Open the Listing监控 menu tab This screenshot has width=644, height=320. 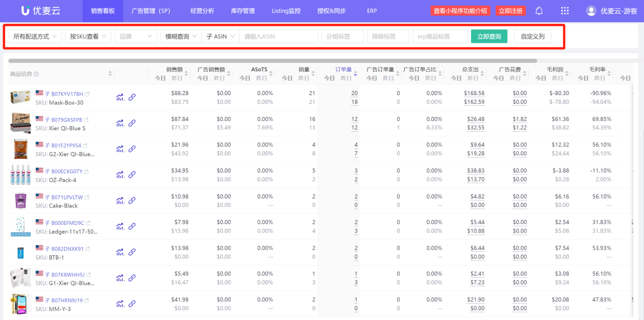(x=286, y=11)
